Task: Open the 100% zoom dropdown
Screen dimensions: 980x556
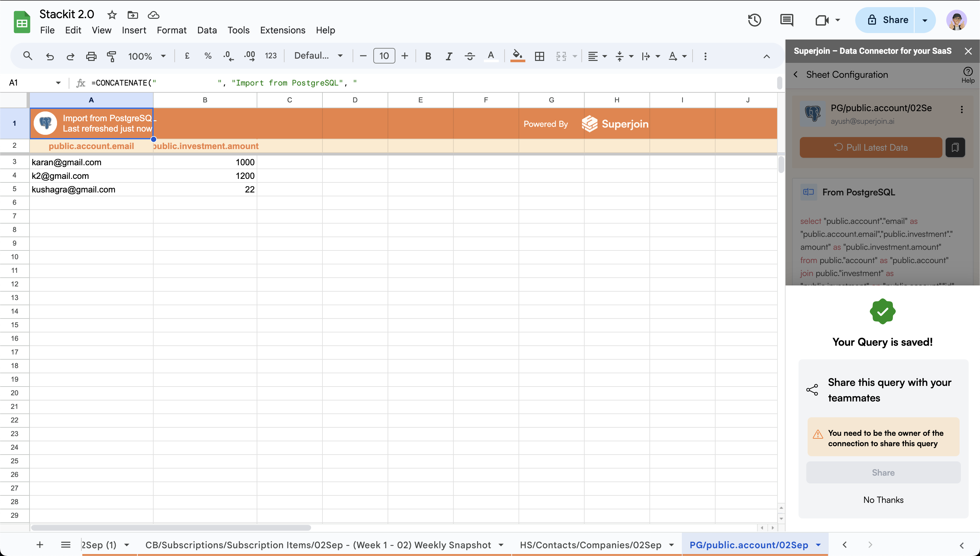Action: [147, 56]
